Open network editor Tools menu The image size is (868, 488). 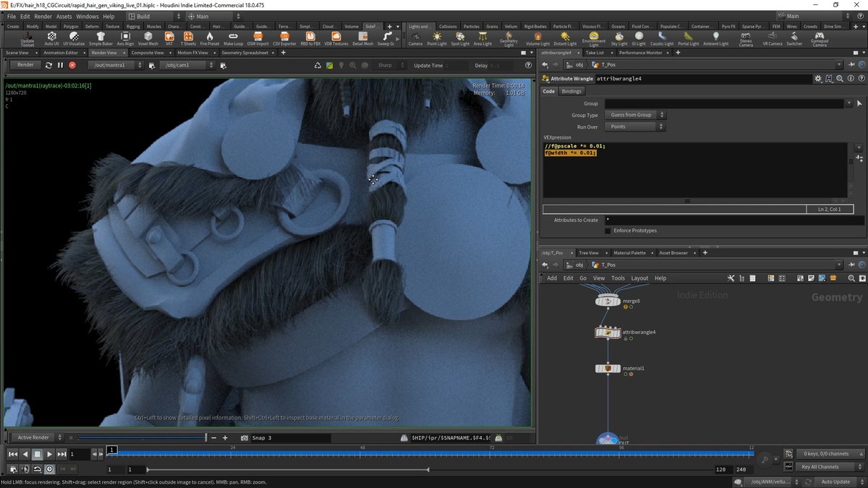click(618, 278)
